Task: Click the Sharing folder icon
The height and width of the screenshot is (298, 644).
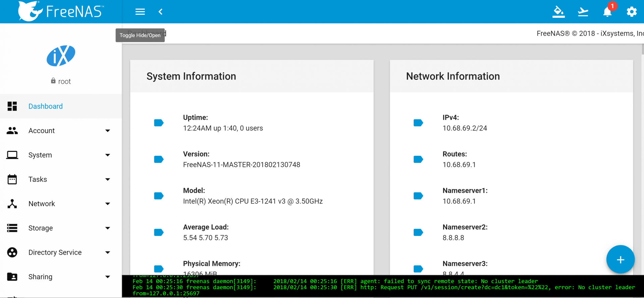Action: 12,277
